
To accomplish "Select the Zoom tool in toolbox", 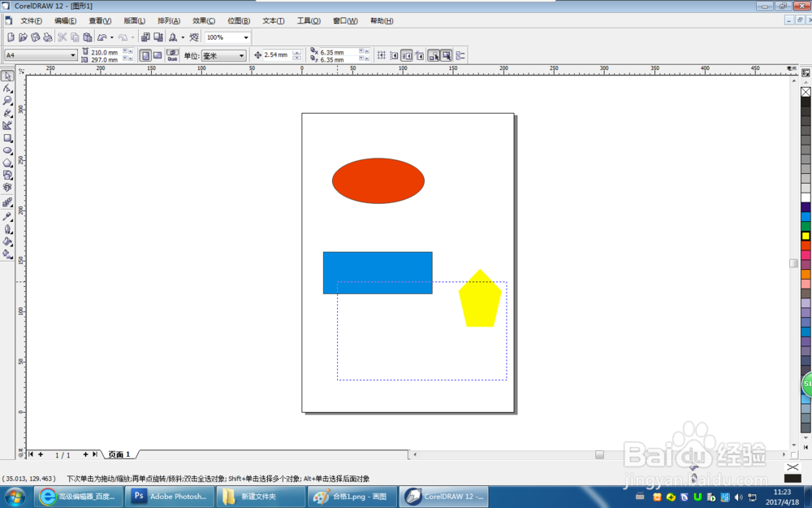I will pos(7,101).
